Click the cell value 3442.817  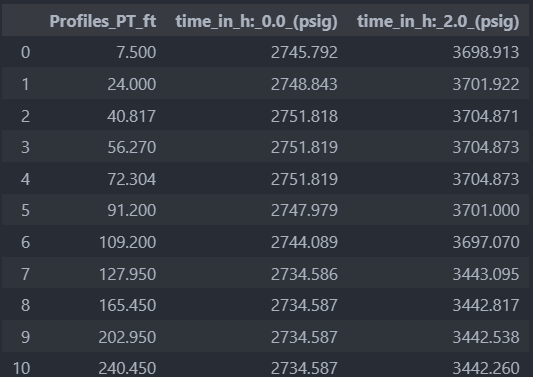(486, 305)
